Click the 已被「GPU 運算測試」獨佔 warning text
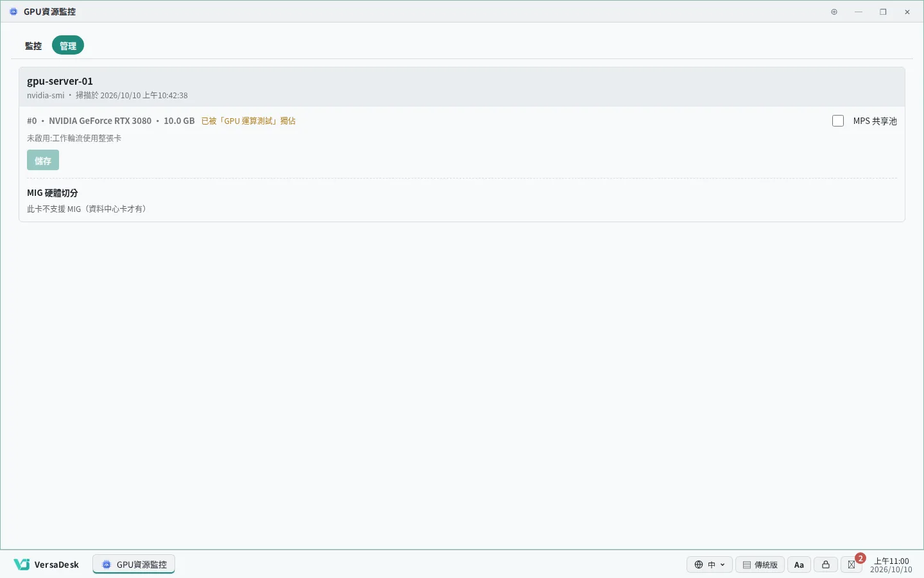This screenshot has height=578, width=924. 248,121
